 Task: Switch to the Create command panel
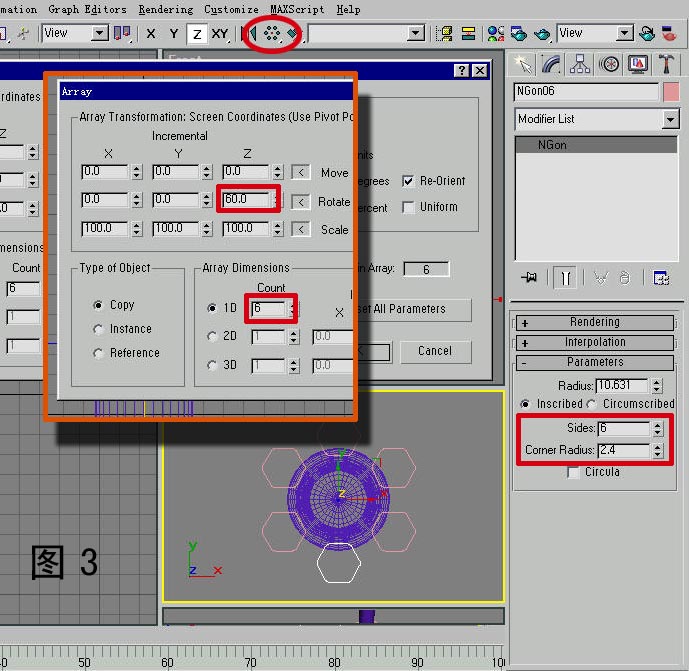(x=523, y=64)
